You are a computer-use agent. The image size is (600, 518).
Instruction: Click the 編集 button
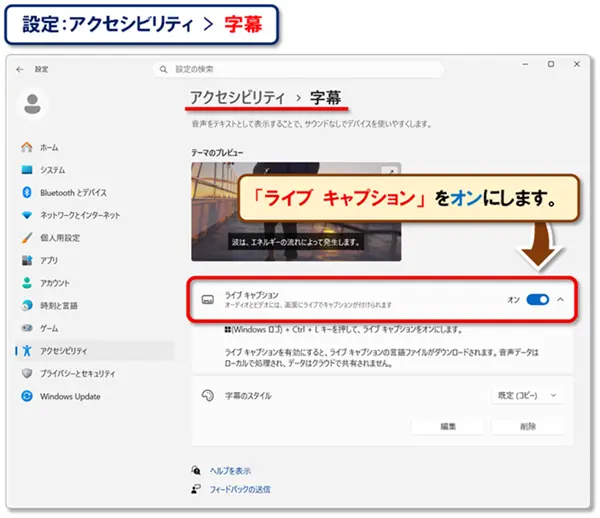click(x=448, y=426)
